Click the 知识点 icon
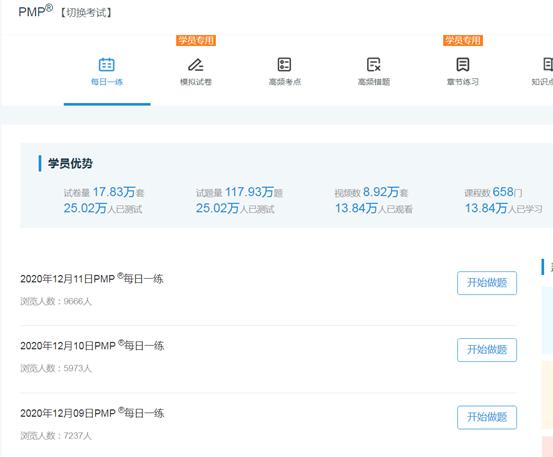The height and width of the screenshot is (457, 553). click(x=548, y=65)
